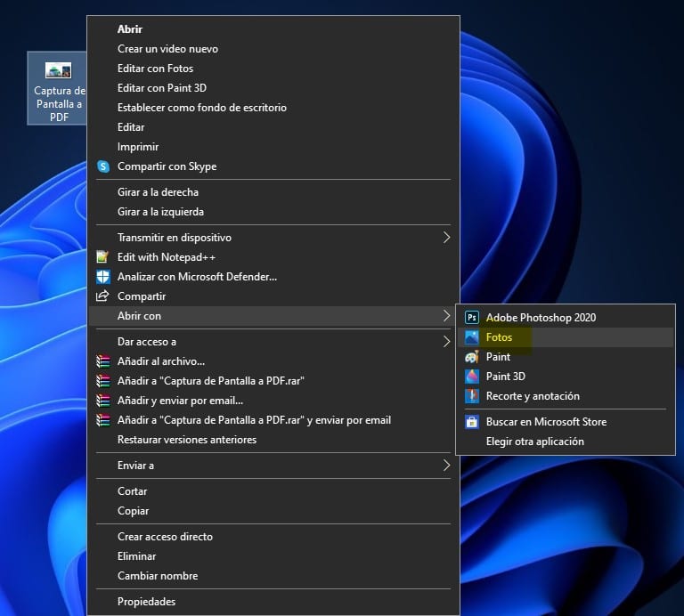Open the Enviar a entry
The height and width of the screenshot is (616, 684).
pos(273,466)
